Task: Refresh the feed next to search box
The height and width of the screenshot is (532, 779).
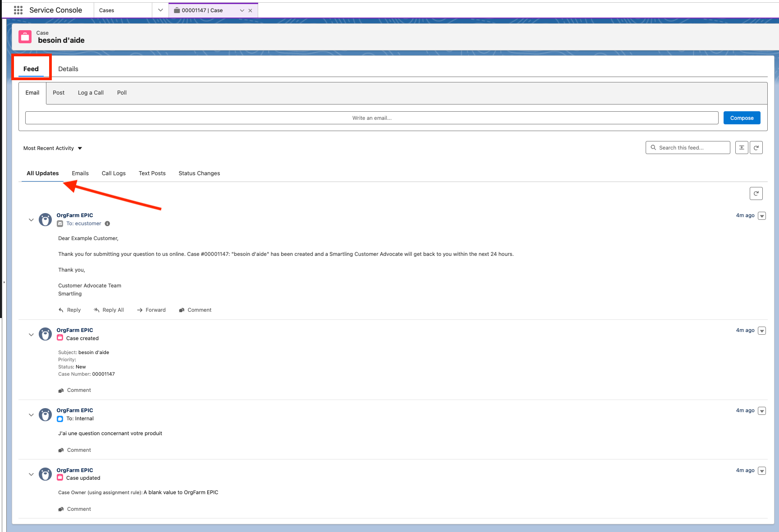Action: [x=756, y=148]
